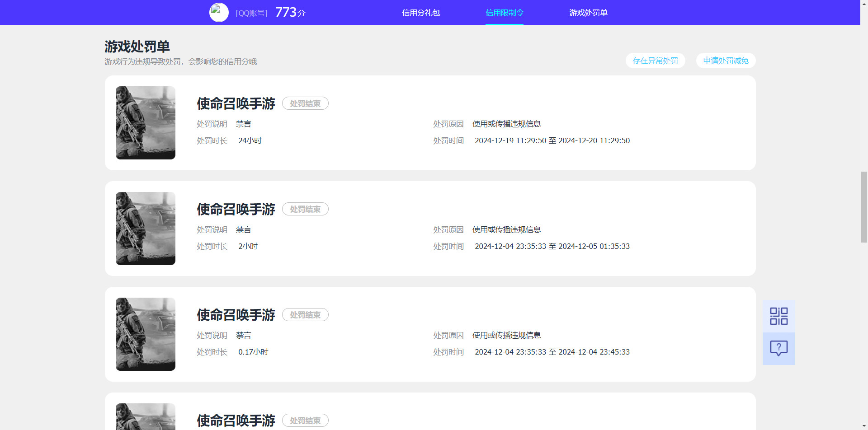Click the 0.17小时 duration value
Viewport: 868px width, 430px height.
click(253, 352)
